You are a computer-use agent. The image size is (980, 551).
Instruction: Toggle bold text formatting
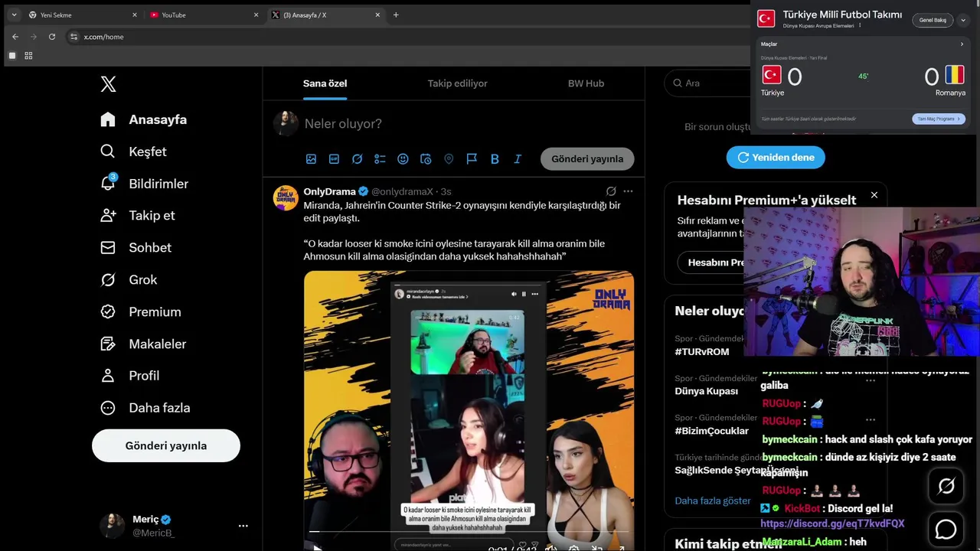(x=495, y=159)
